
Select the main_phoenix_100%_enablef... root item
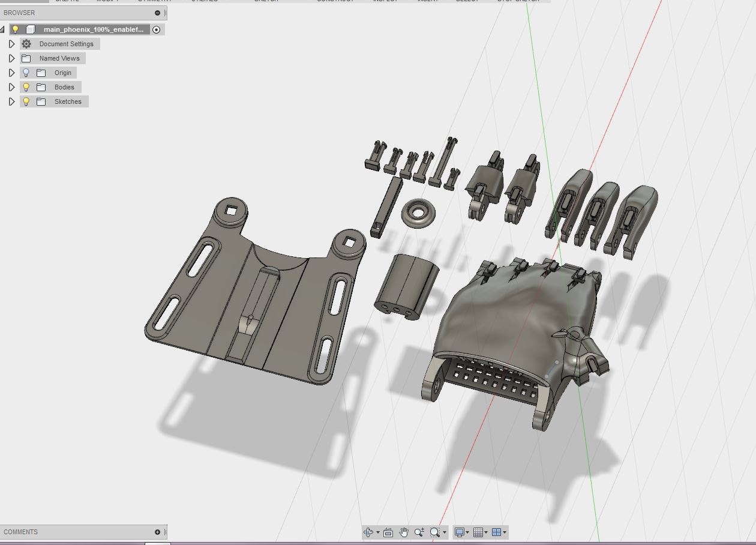pyautogui.click(x=94, y=29)
